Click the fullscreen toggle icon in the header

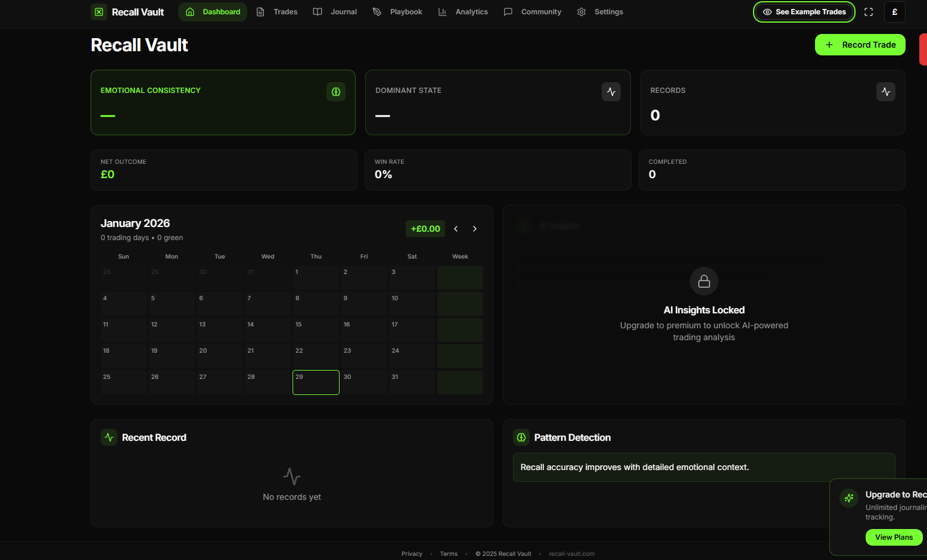pyautogui.click(x=868, y=11)
